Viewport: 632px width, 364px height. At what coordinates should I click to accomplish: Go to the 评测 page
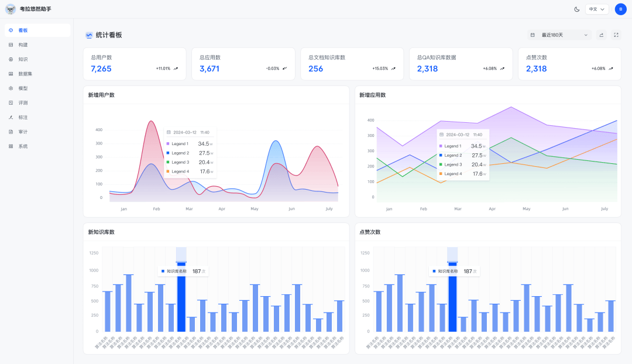tap(23, 102)
